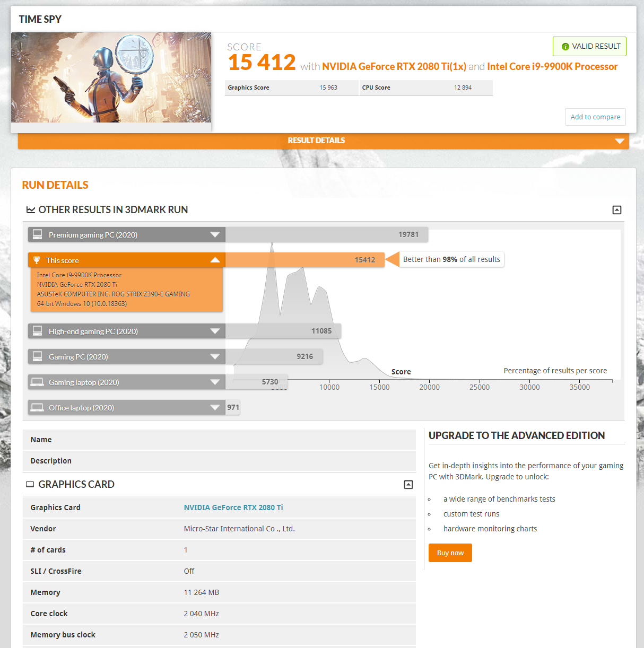The width and height of the screenshot is (644, 648).
Task: Open the NVIDIA GeForce RTX 2080 Ti(1x) header link
Action: pyautogui.click(x=394, y=66)
